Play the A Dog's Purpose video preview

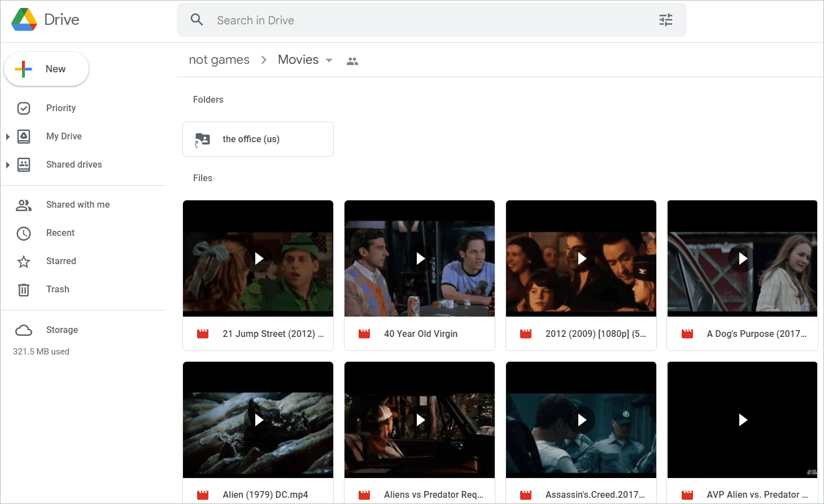tap(743, 258)
